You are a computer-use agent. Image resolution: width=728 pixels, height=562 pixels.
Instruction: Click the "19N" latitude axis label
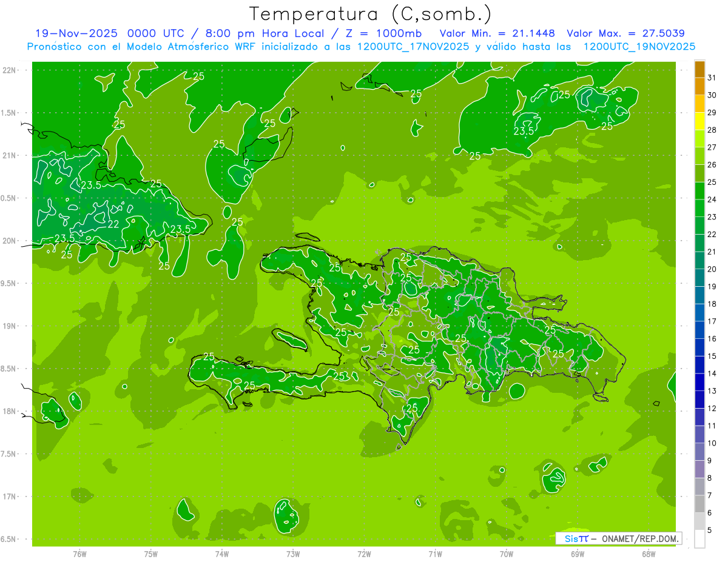tap(8, 326)
